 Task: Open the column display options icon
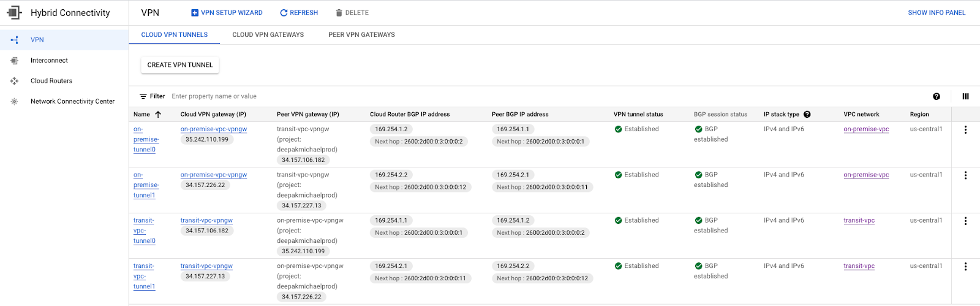[x=965, y=96]
